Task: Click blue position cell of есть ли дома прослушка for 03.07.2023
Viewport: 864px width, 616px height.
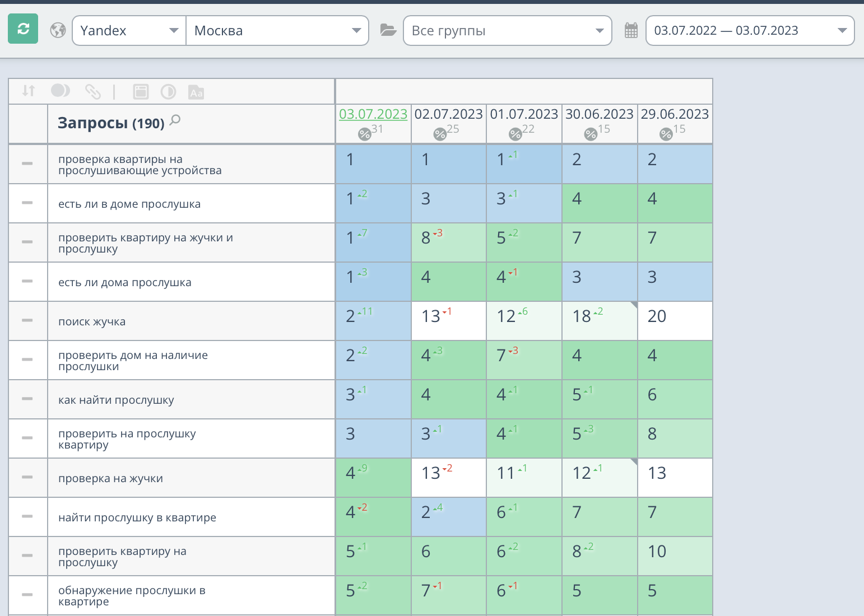Action: pos(373,282)
